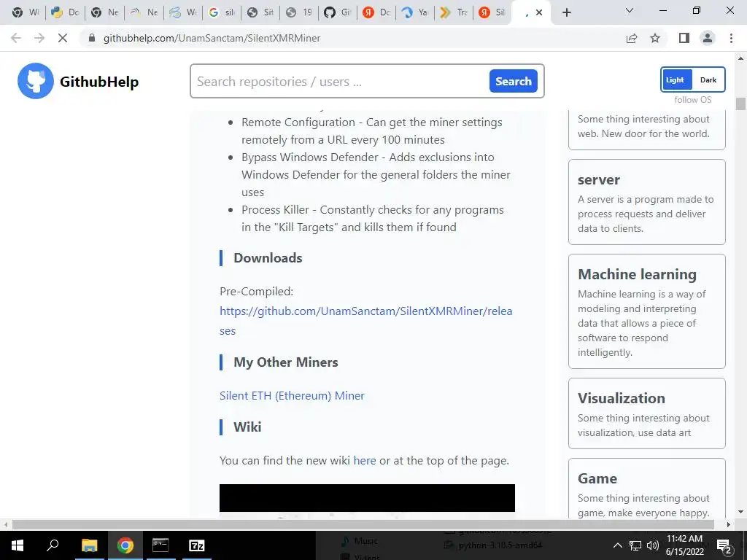Focus the search repositories input field
The image size is (747, 560).
coord(340,82)
